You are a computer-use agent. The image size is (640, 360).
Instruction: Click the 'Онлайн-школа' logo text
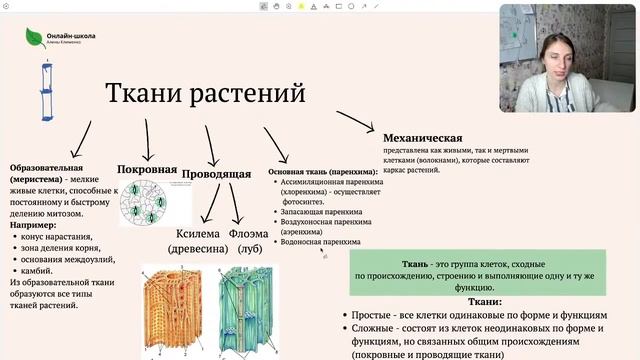pos(71,36)
